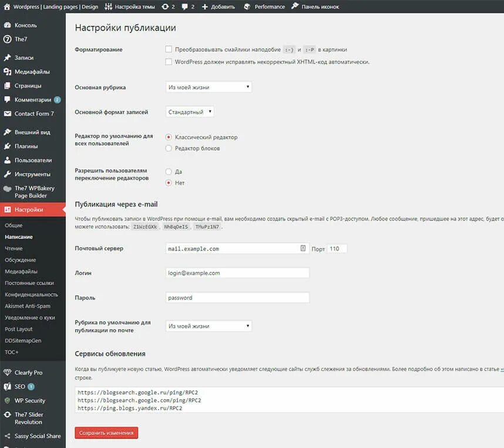Open default mail category dropdown

[x=209, y=326]
